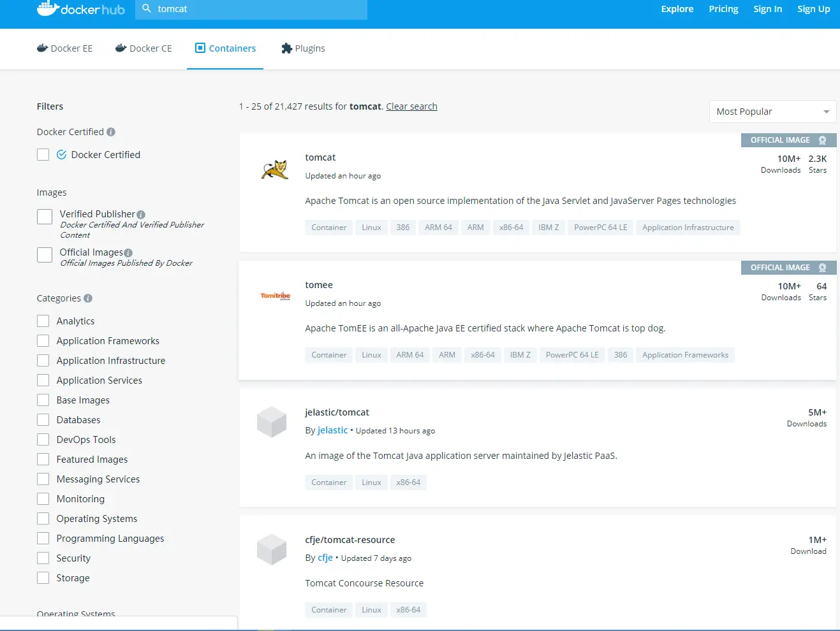Open the Most Popular sort dropdown
Image resolution: width=840 pixels, height=631 pixels.
772,112
